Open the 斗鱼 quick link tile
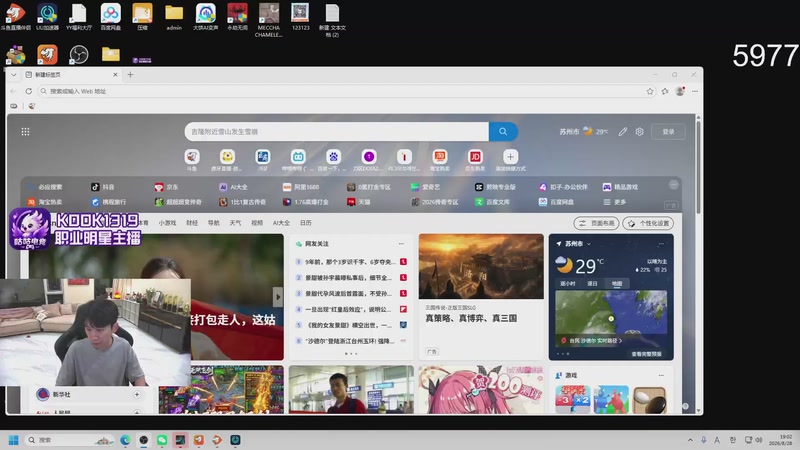 pyautogui.click(x=192, y=160)
